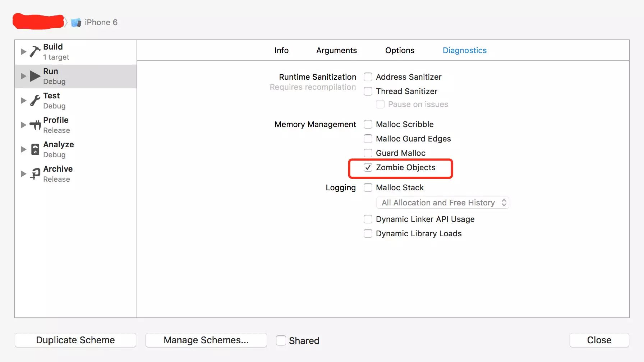Click the Runtime Sanitization label
Image resolution: width=644 pixels, height=362 pixels.
[317, 77]
